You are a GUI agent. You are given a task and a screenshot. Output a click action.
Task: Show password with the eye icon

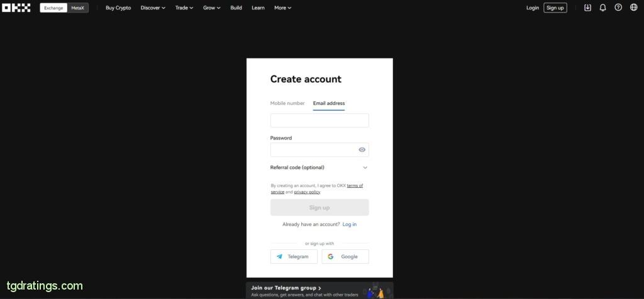point(362,149)
